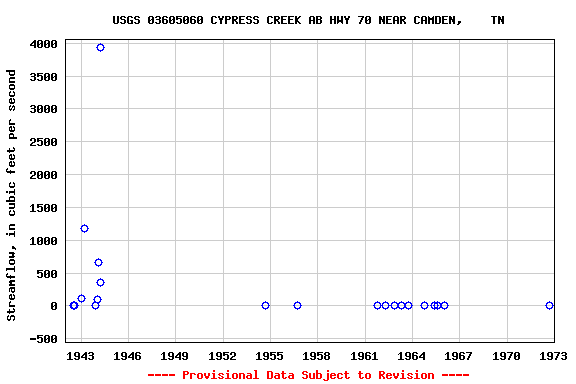Image resolution: width=576 pixels, height=384 pixels.
Task: Click the '500' y-axis label
Action: pyautogui.click(x=47, y=274)
